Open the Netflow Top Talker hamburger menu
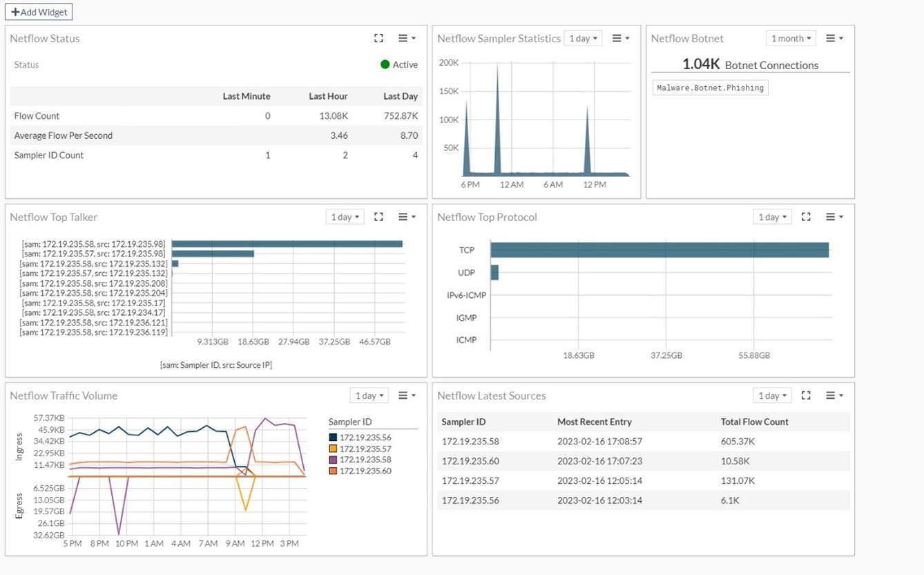924x575 pixels. (406, 216)
